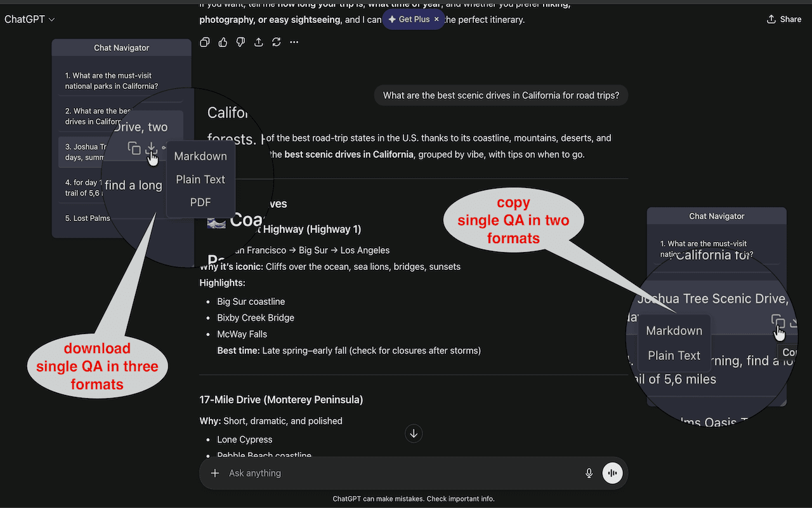Open the ChatGPT model dropdown
This screenshot has width=812, height=508.
point(29,19)
